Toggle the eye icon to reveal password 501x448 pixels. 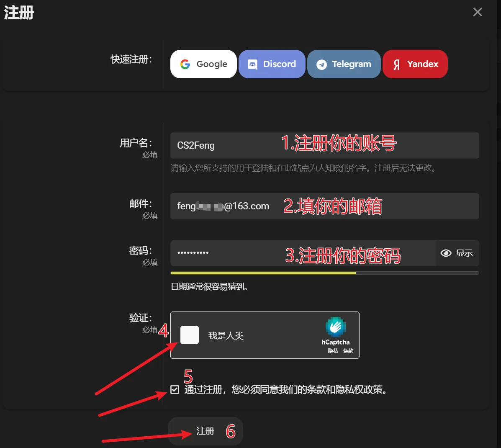(446, 253)
